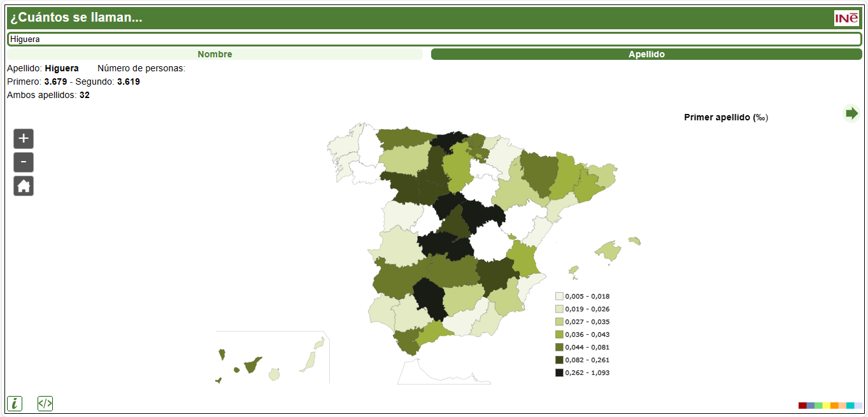Select the Apellido tab
The width and height of the screenshot is (868, 417).
pyautogui.click(x=646, y=54)
